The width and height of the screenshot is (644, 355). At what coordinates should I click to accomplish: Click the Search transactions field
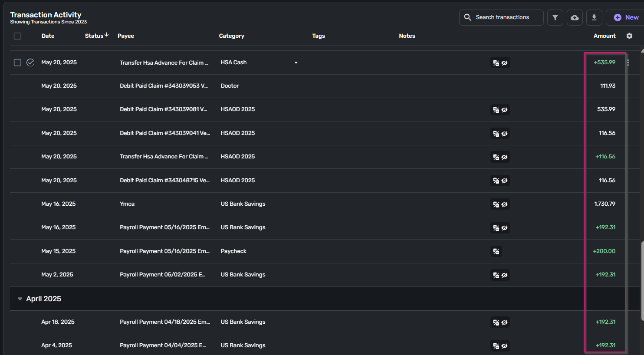(x=502, y=17)
